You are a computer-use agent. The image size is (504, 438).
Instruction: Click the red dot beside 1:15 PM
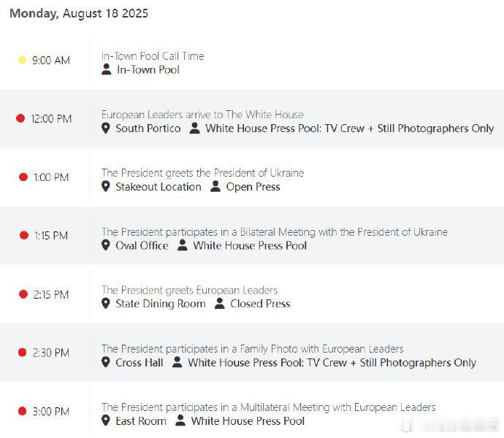point(24,235)
